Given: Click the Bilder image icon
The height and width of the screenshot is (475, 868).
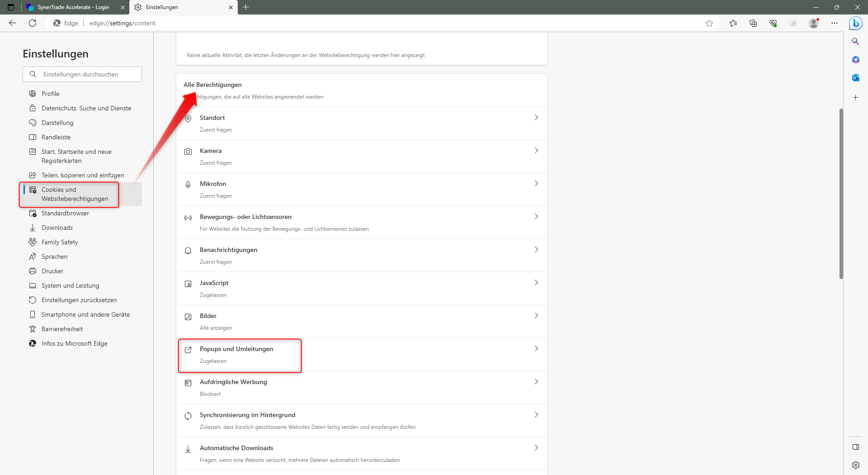Looking at the screenshot, I should pyautogui.click(x=188, y=317).
